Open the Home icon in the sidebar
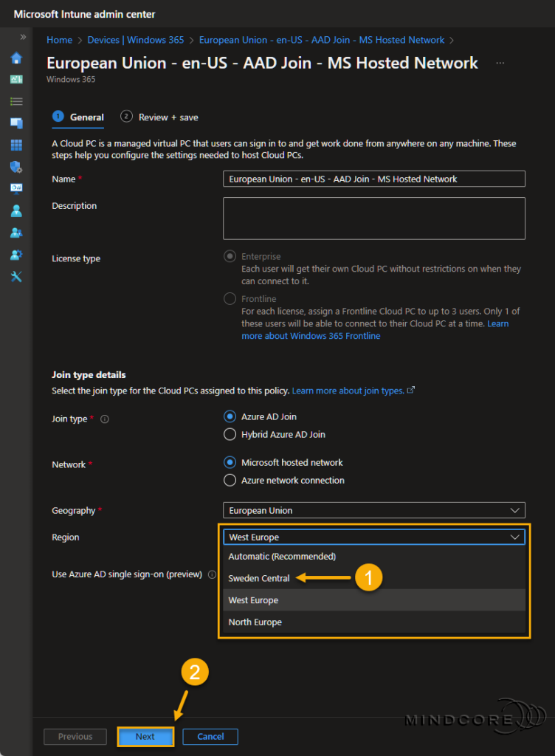Viewport: 555px width, 756px height. (x=16, y=58)
